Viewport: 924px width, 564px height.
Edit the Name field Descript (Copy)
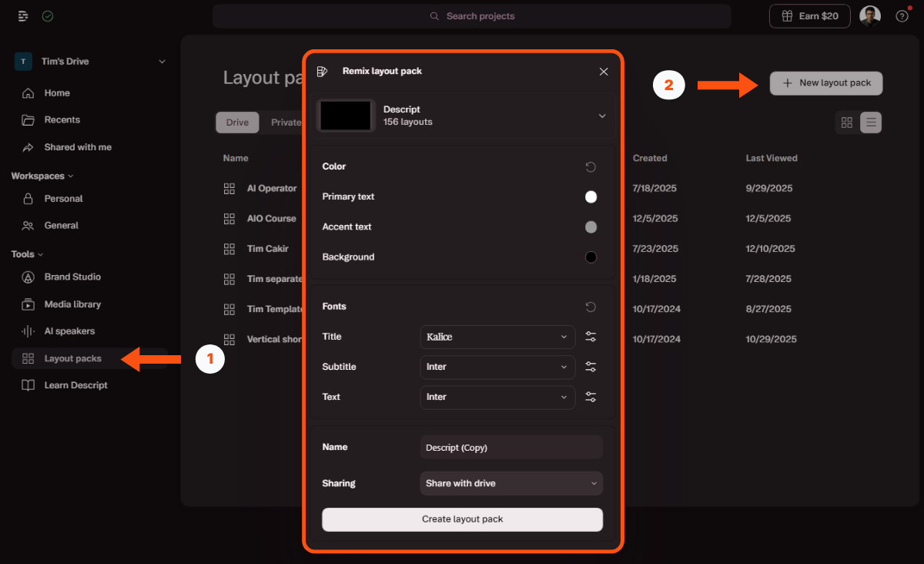511,448
